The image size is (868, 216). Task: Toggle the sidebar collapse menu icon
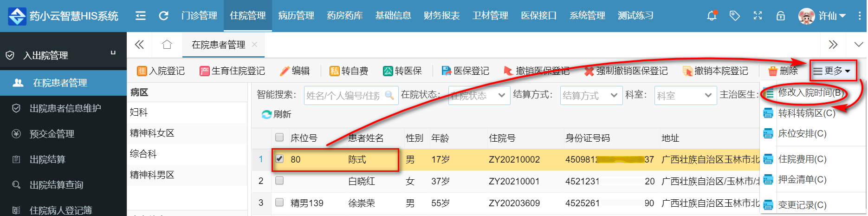140,16
